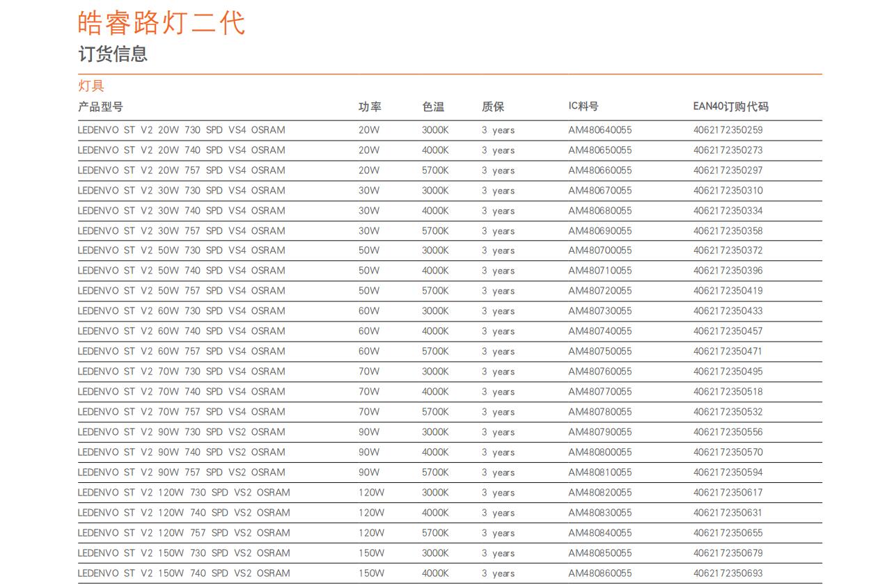This screenshot has height=588, width=894.
Task: Click IC code AM480790055
Action: coord(600,432)
